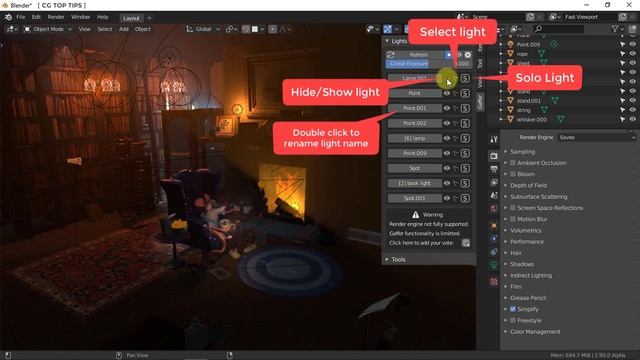
Task: Open the viewport Add menu
Action: pyautogui.click(x=124, y=29)
